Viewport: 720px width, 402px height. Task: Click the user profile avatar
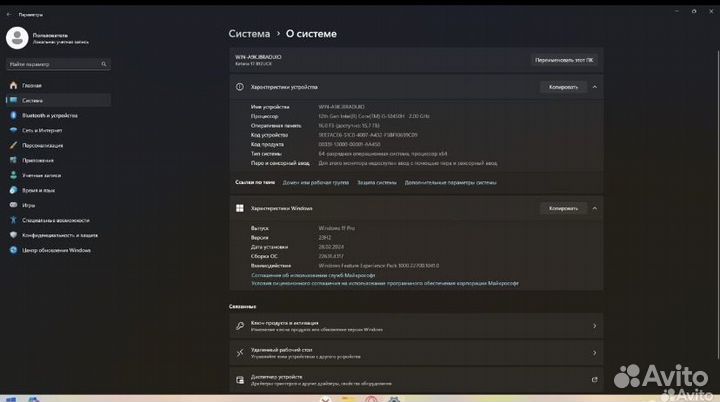click(x=17, y=38)
